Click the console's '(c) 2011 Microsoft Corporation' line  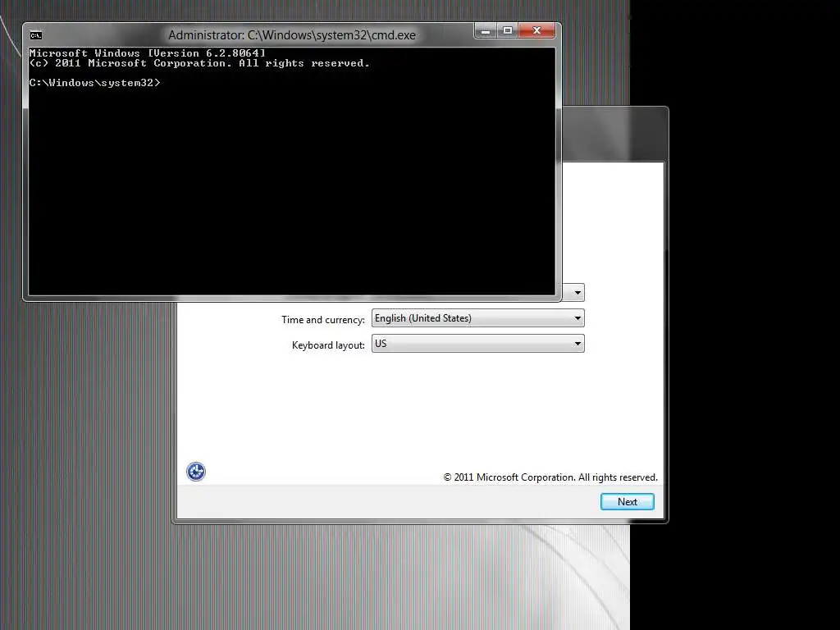pyautogui.click(x=199, y=63)
